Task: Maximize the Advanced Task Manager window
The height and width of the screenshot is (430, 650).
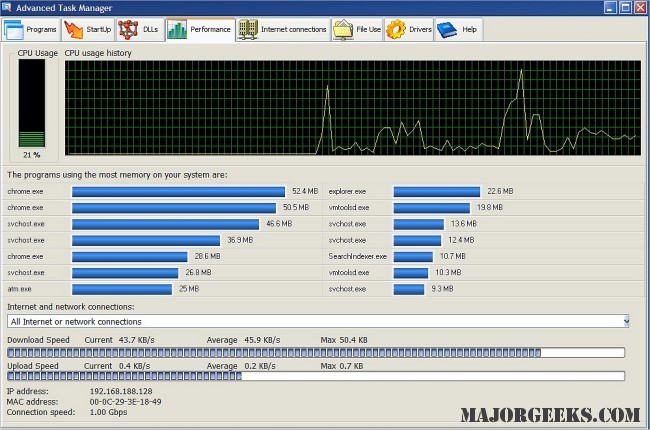Action: 625,7
